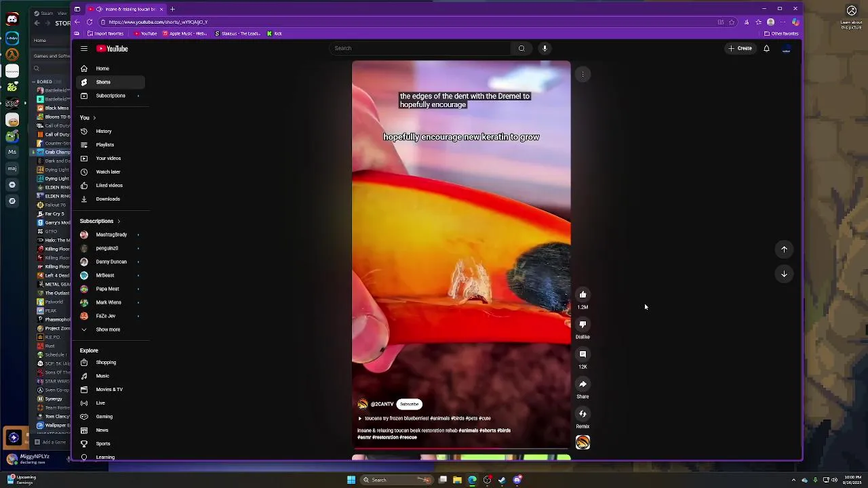Image resolution: width=868 pixels, height=488 pixels.
Task: Like the toucan Short
Action: tap(583, 294)
